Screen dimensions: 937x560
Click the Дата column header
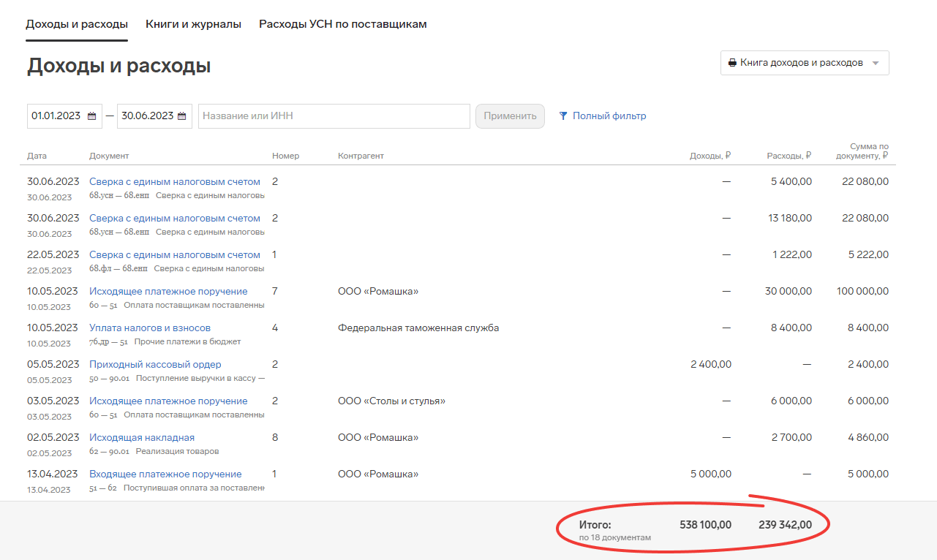tap(37, 156)
